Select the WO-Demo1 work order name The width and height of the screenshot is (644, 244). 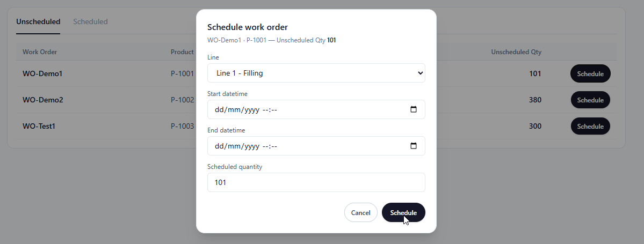[x=42, y=73]
